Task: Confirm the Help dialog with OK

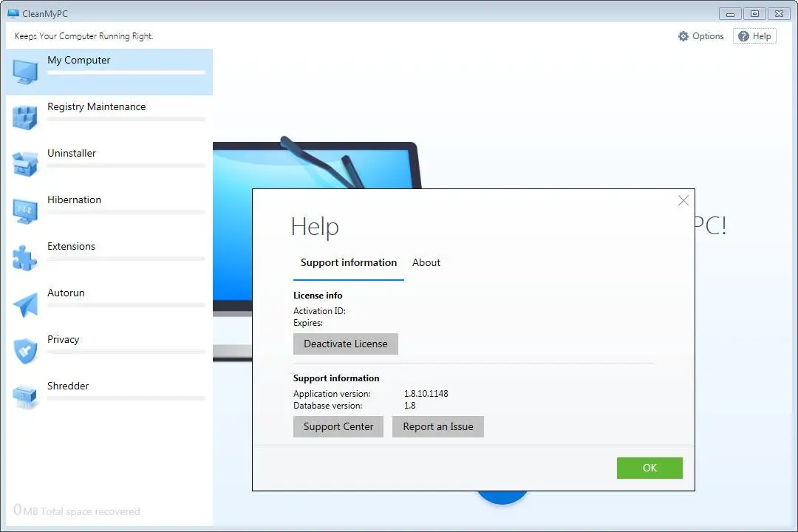Action: pyautogui.click(x=649, y=468)
